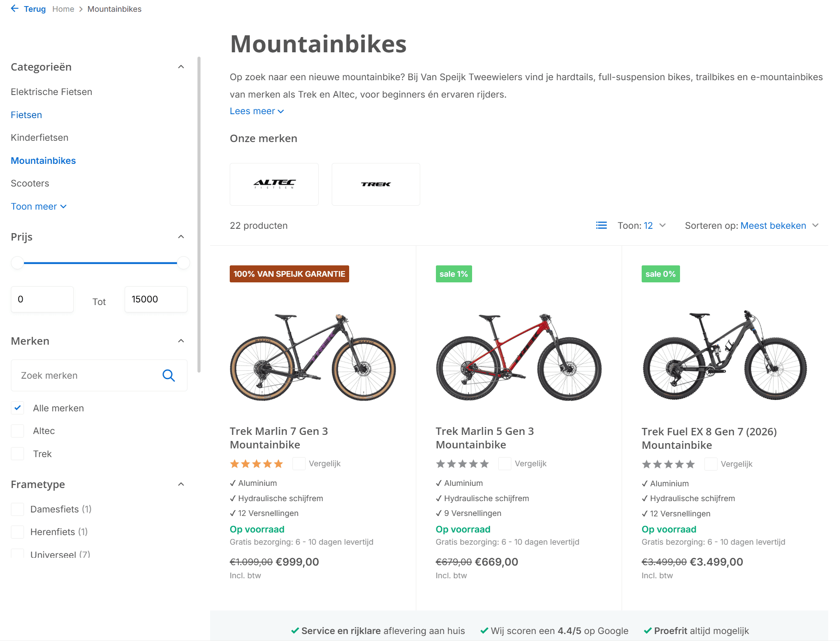Click the minimum price field showing 0

[42, 299]
